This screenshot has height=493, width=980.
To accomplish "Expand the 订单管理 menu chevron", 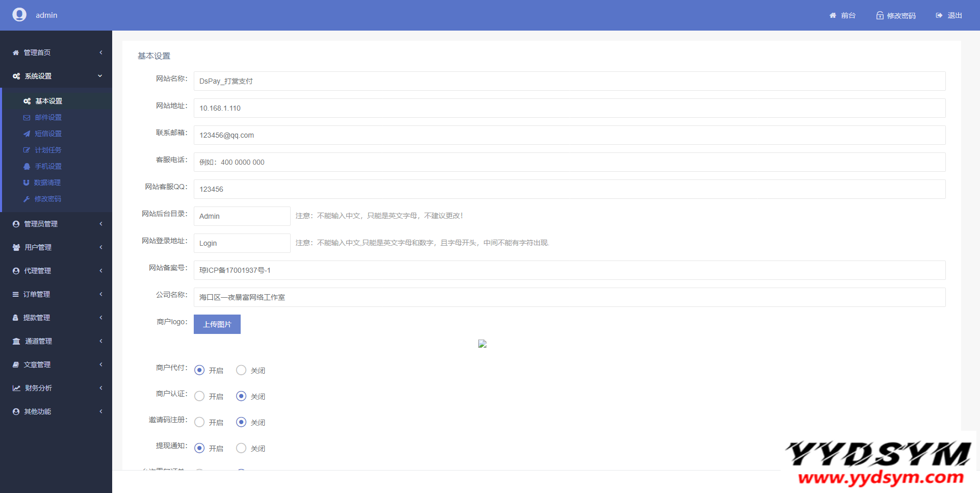I will pyautogui.click(x=101, y=294).
